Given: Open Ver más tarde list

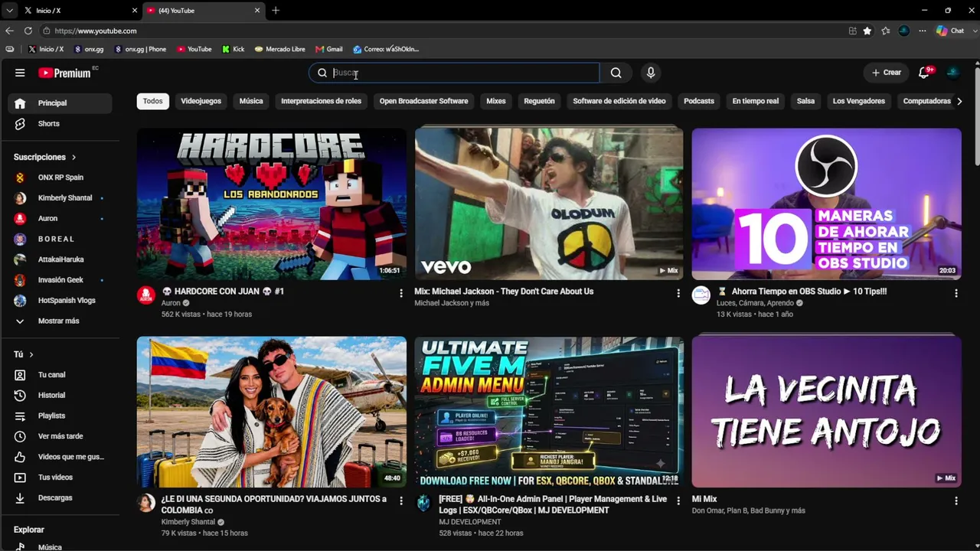Looking at the screenshot, I should click(x=61, y=436).
